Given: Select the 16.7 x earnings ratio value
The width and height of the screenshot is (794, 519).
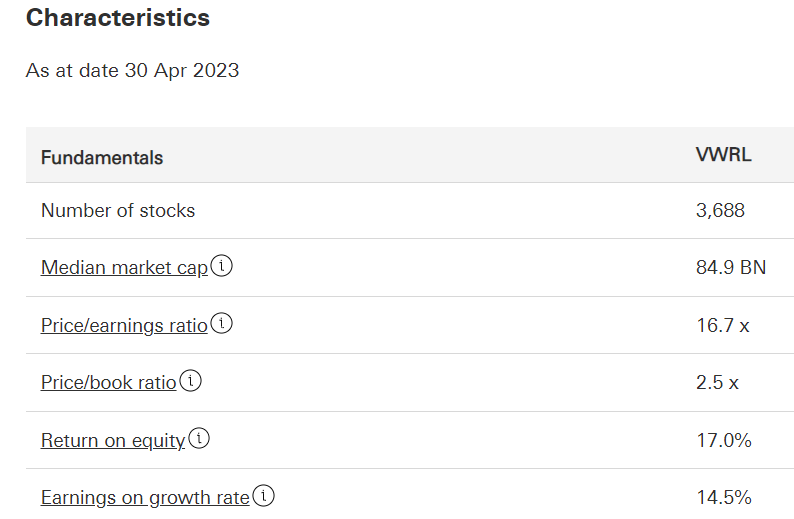Looking at the screenshot, I should coord(722,325).
